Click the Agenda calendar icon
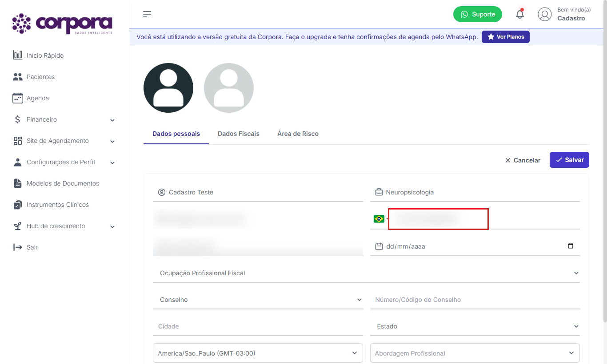 pyautogui.click(x=17, y=98)
